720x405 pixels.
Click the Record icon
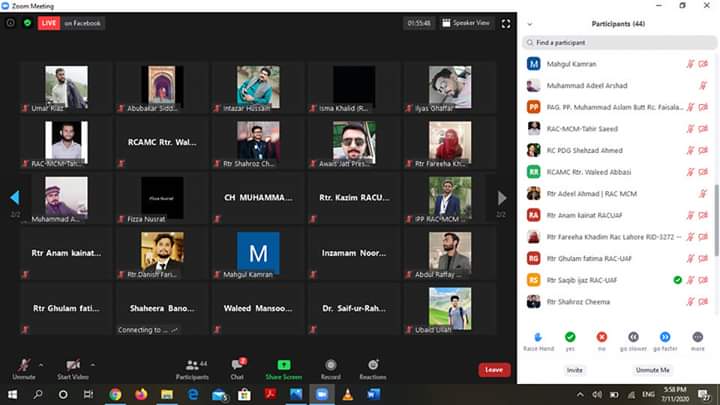(331, 365)
